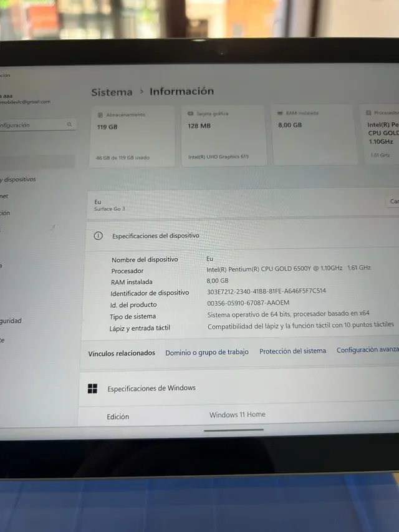Go back to Sistema in breadcrumb
This screenshot has height=532, width=399.
tap(112, 92)
